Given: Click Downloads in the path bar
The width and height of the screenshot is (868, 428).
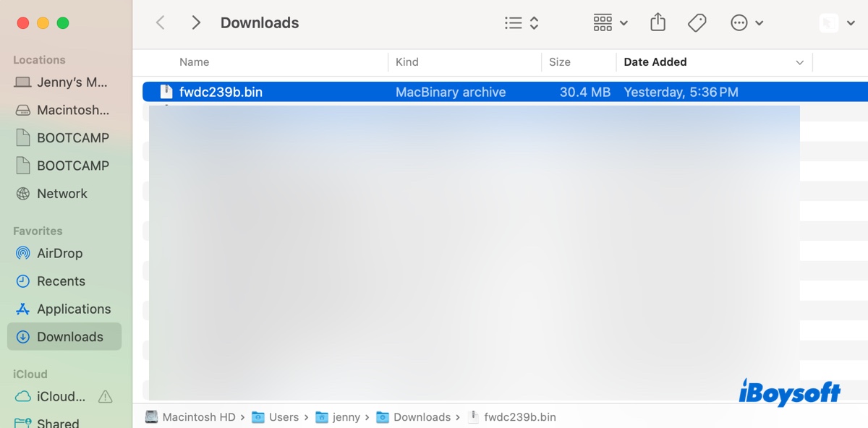Looking at the screenshot, I should pos(414,417).
